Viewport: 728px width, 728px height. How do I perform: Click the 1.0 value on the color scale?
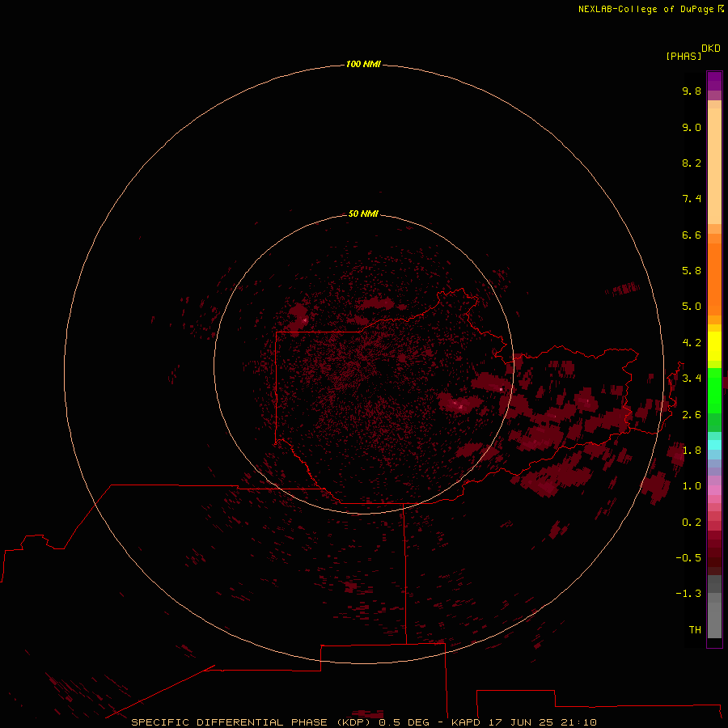[x=692, y=486]
